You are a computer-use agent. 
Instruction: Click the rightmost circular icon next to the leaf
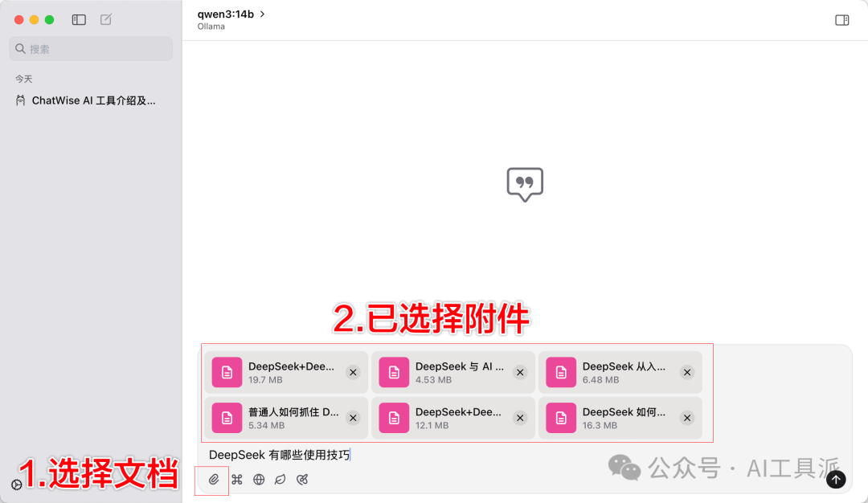point(302,479)
